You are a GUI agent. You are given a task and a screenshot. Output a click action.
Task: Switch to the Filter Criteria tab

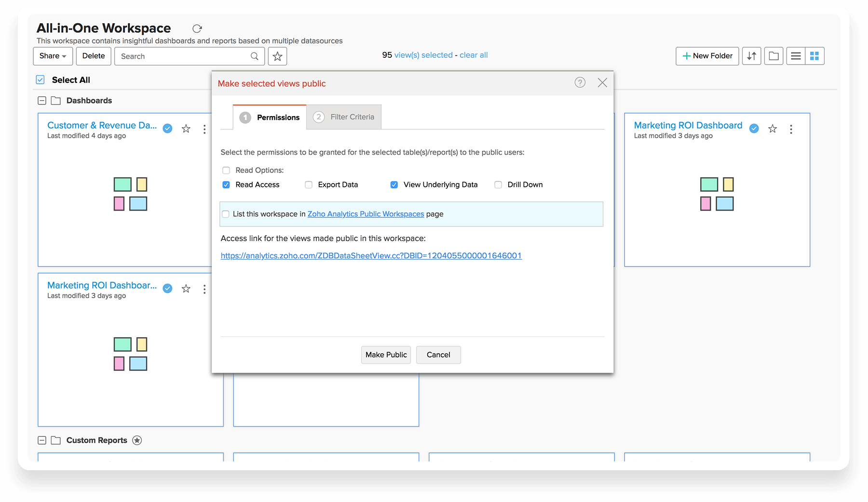point(344,117)
